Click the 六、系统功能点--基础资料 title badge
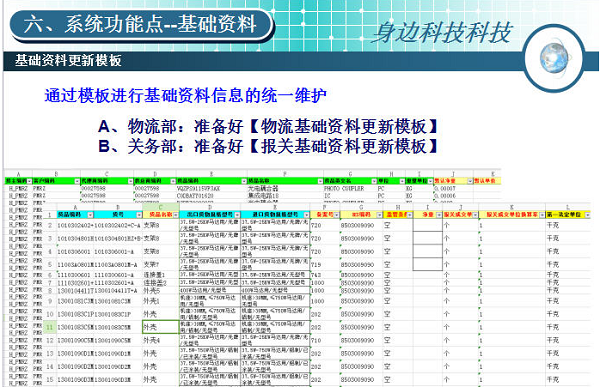The width and height of the screenshot is (600, 387). click(140, 24)
